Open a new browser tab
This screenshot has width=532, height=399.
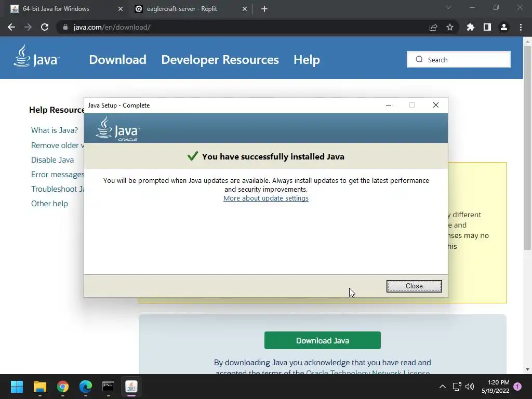coord(264,9)
